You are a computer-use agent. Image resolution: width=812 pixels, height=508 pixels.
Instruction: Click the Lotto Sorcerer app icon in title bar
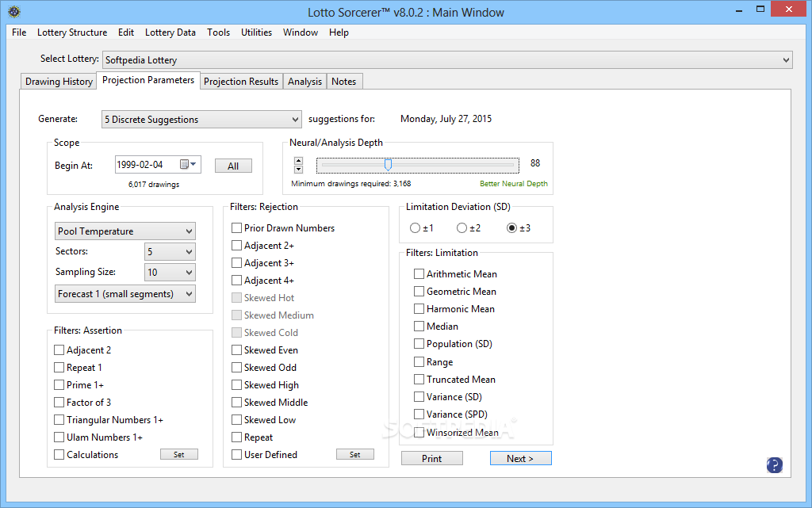14,11
